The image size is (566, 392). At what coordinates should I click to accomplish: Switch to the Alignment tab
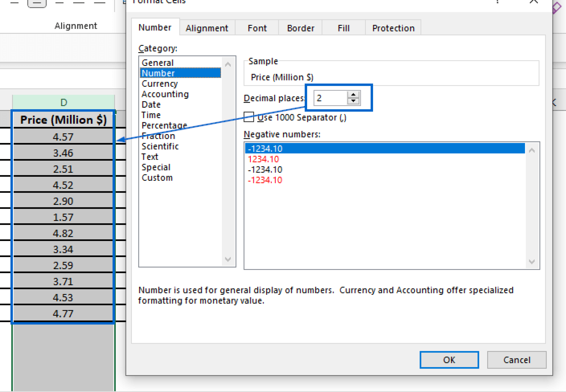tap(207, 28)
